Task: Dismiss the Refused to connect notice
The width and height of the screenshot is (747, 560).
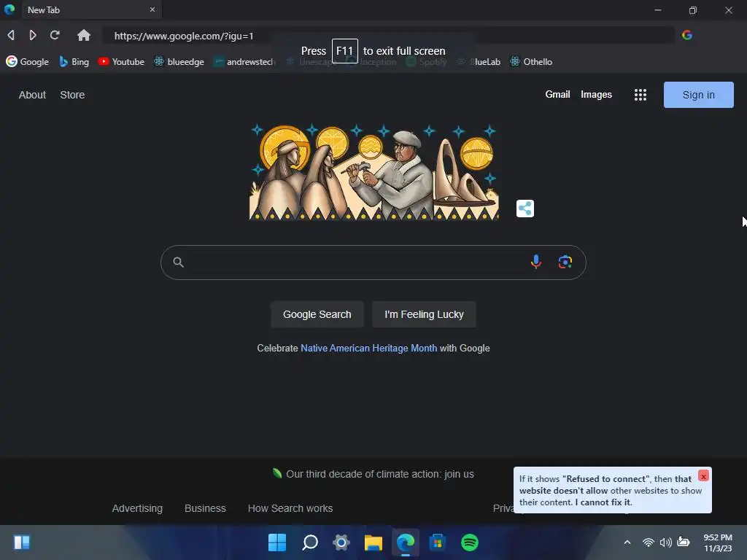Action: tap(703, 475)
